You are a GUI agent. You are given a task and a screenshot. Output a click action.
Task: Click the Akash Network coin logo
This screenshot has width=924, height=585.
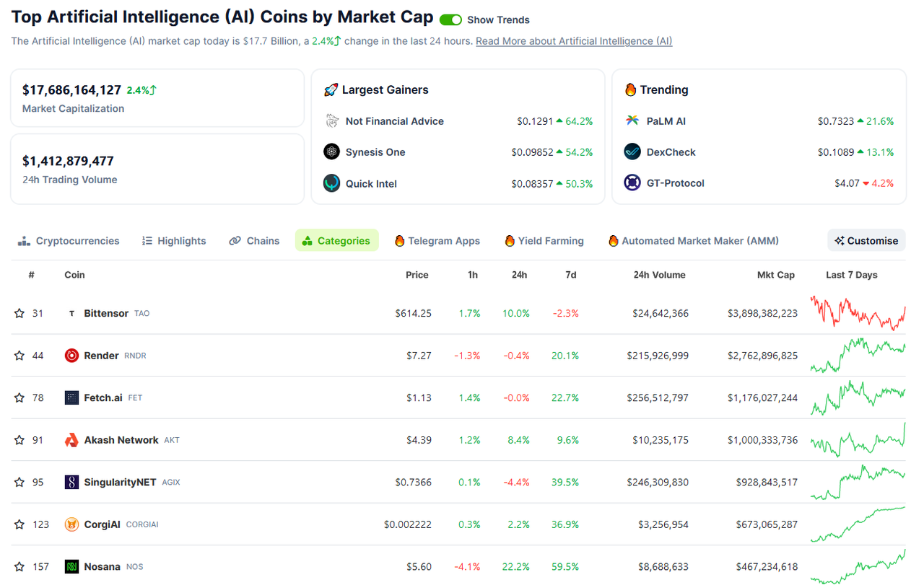71,440
